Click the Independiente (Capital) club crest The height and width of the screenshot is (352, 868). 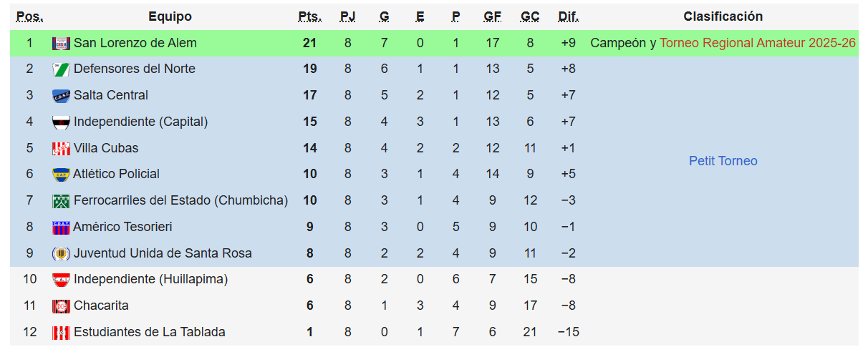(x=61, y=122)
